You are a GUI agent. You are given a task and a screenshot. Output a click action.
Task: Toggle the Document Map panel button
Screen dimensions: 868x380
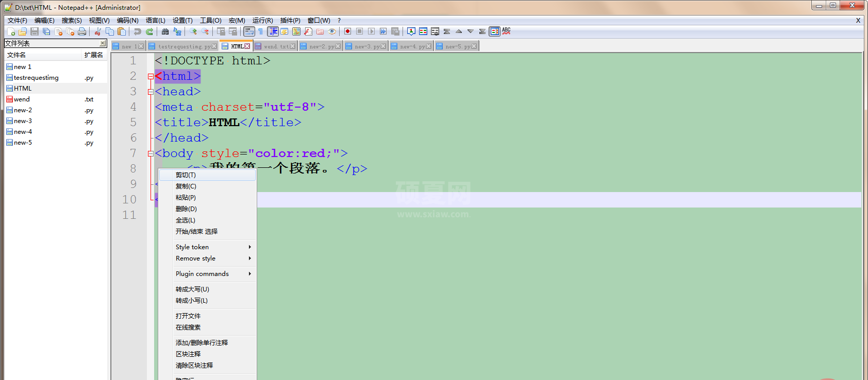(x=296, y=31)
